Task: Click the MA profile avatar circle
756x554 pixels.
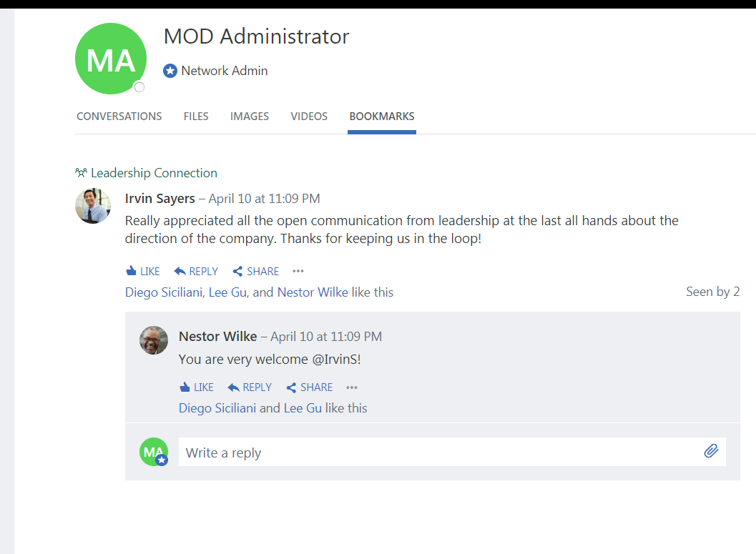Action: click(x=111, y=59)
